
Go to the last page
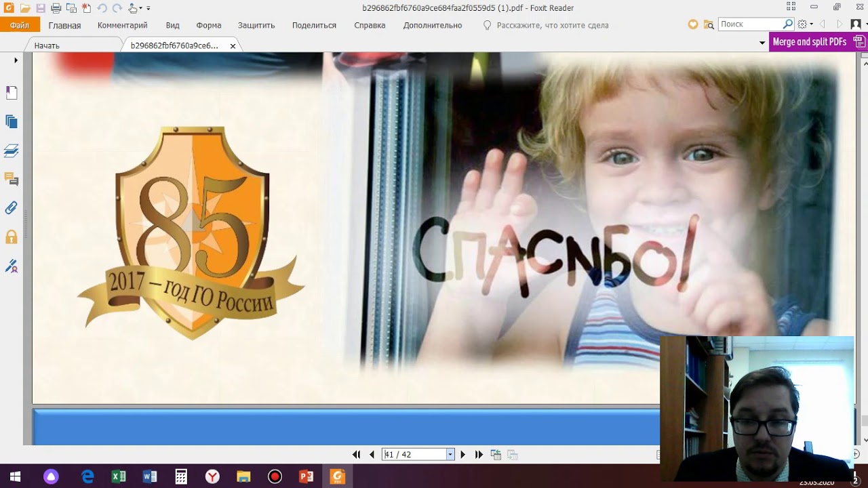479,455
